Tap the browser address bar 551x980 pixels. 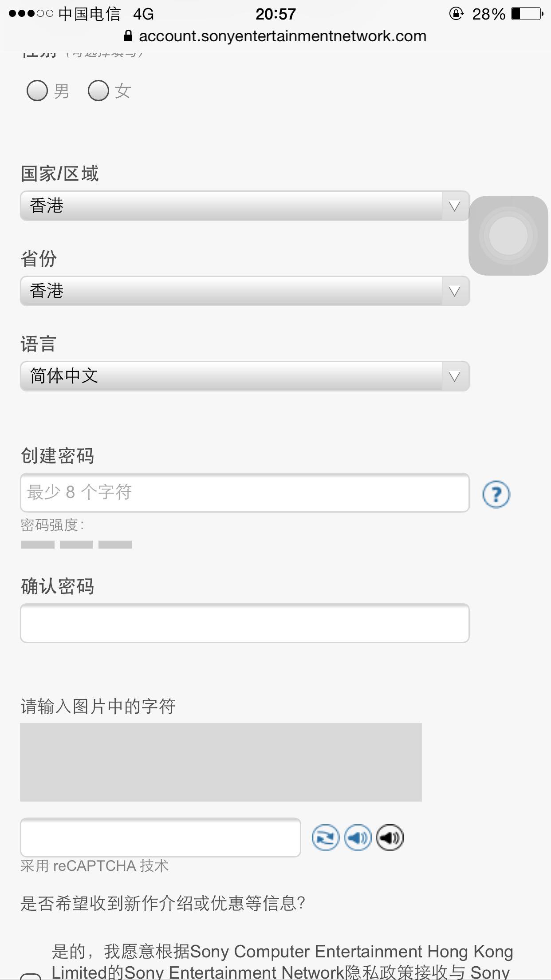coord(275,36)
